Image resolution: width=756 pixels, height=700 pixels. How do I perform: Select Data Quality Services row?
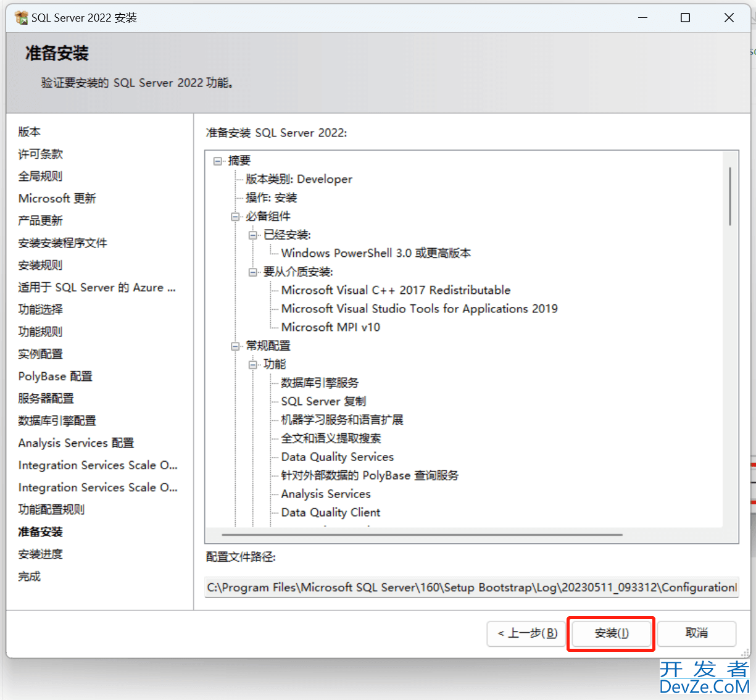click(338, 457)
